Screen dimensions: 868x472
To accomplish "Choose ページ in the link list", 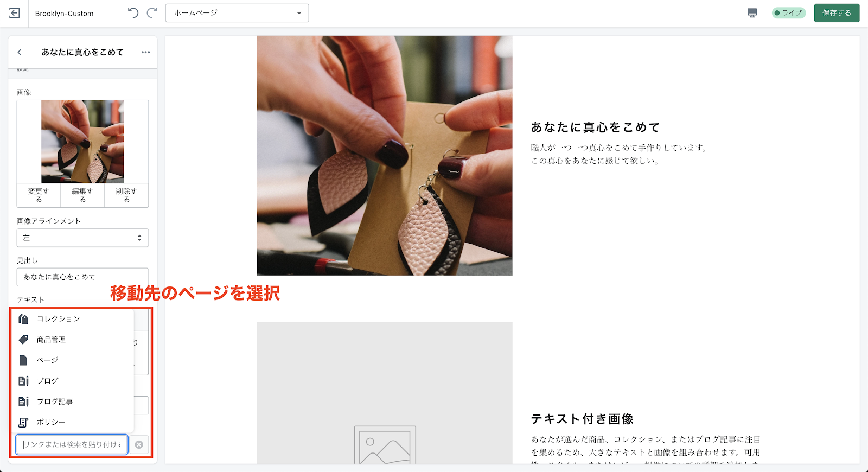I will (x=48, y=360).
